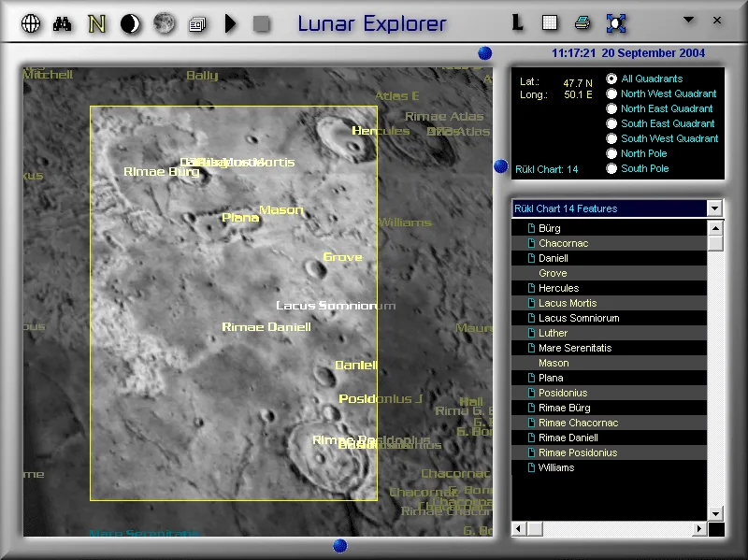Screen dimensions: 748x560
Task: Click the Plana label on the map
Action: (x=240, y=218)
